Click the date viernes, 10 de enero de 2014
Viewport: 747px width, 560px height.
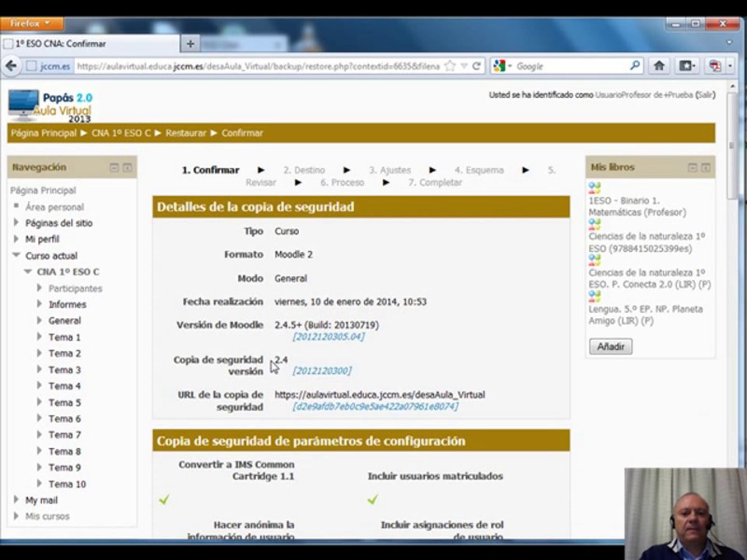tap(350, 301)
